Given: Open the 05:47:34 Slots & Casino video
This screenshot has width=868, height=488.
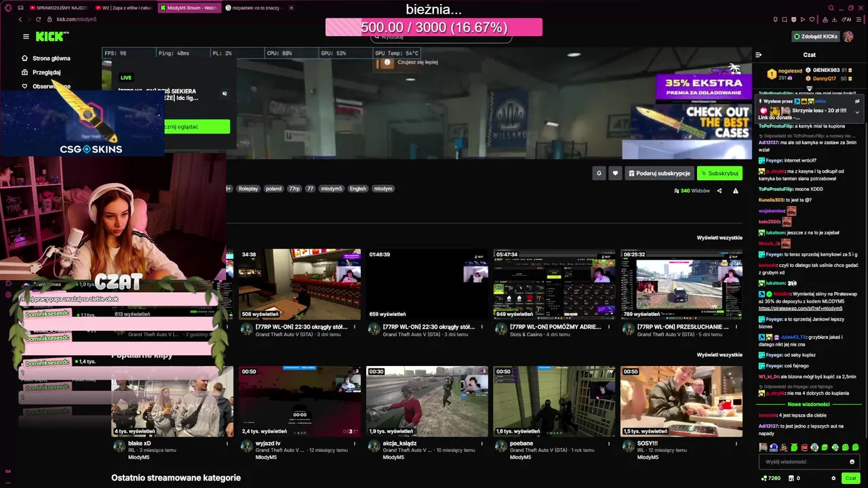Looking at the screenshot, I should pyautogui.click(x=554, y=284).
